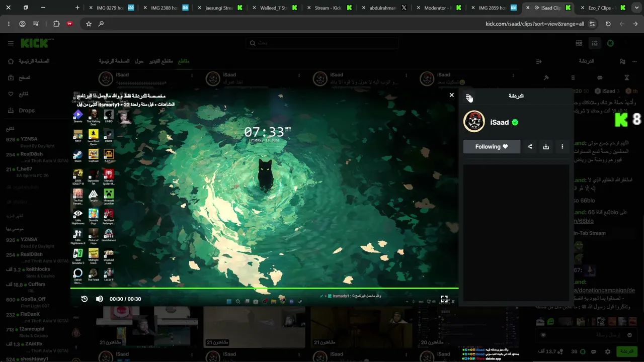Open the browser extensions puzzle icon
644x362 pixels.
pyautogui.click(x=56, y=24)
